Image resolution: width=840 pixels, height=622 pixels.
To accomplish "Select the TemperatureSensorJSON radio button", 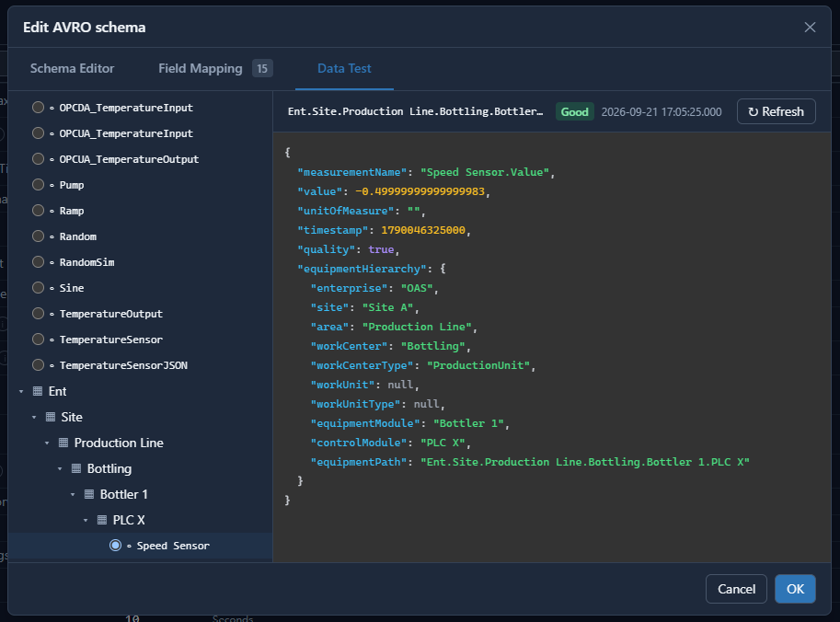I will click(x=38, y=365).
